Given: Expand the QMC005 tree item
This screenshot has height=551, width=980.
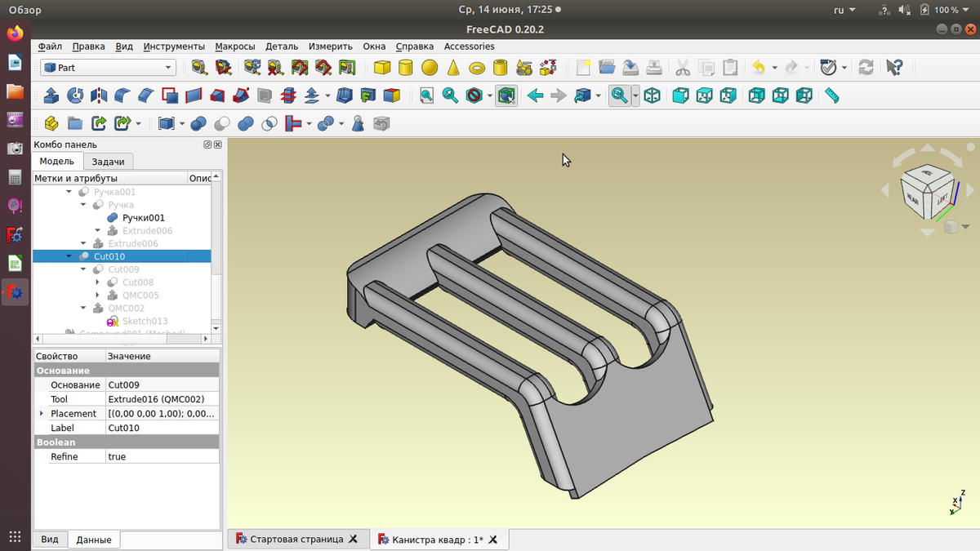Looking at the screenshot, I should pos(97,295).
